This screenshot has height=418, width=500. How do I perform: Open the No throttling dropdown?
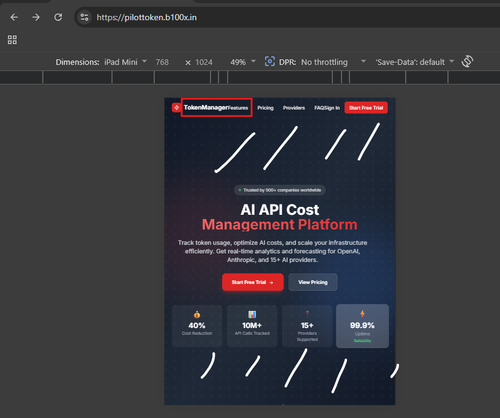tap(333, 62)
